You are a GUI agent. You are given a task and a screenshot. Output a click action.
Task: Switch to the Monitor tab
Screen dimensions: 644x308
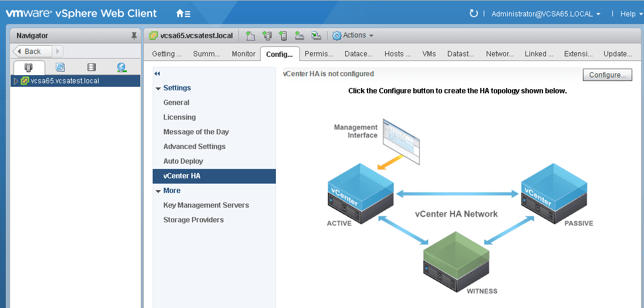[244, 54]
